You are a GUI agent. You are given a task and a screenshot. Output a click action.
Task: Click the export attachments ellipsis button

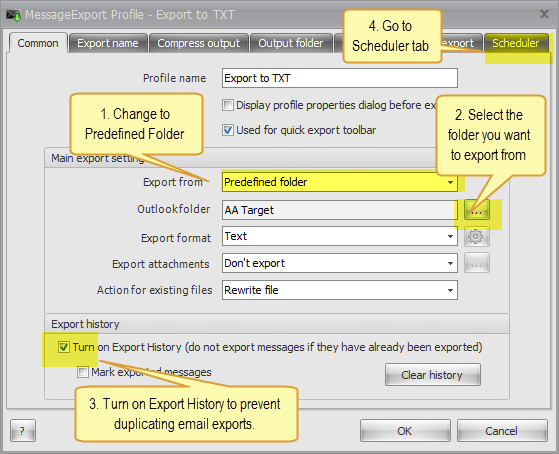pyautogui.click(x=477, y=263)
